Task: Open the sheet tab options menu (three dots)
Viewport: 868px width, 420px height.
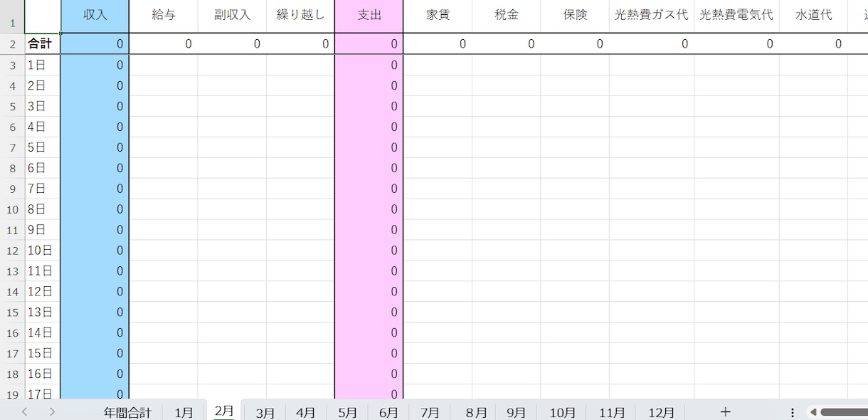Action: 793,413
